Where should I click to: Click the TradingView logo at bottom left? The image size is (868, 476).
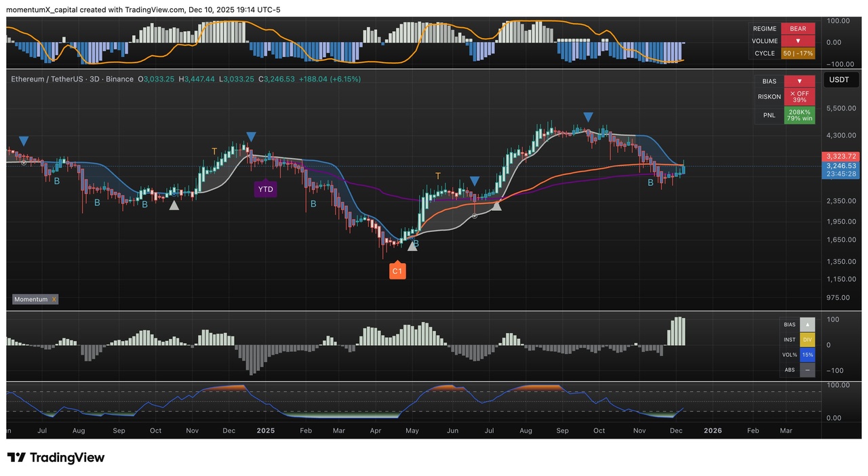coord(56,458)
